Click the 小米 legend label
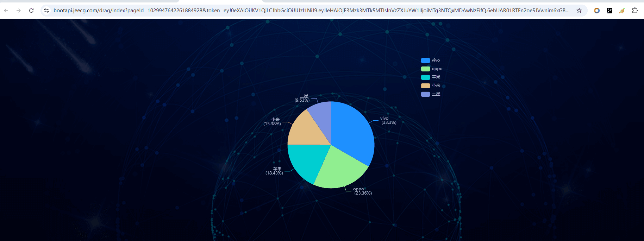This screenshot has height=241, width=644. pyautogui.click(x=436, y=85)
